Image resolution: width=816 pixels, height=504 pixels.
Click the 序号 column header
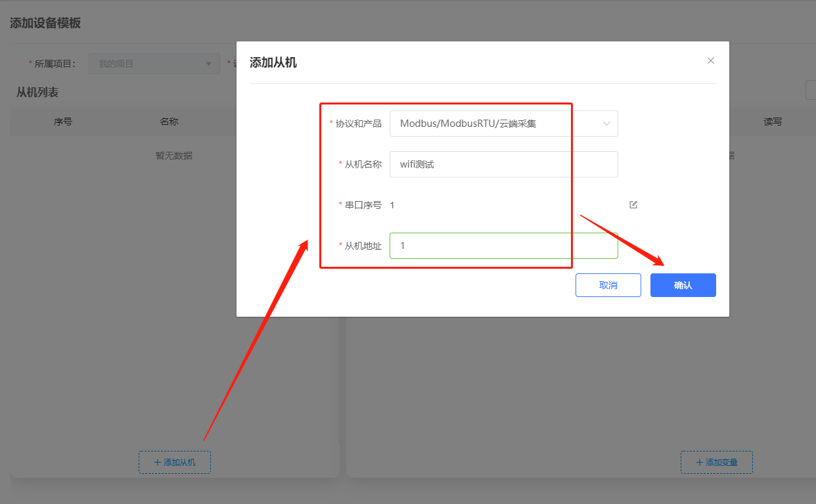coord(63,122)
